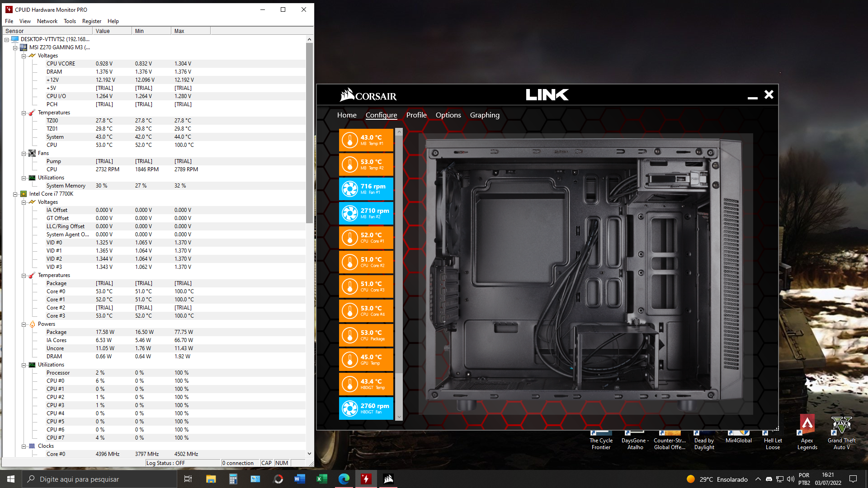Click the CPU Package thermometer icon
Screen dimensions: 868x488
tap(349, 335)
